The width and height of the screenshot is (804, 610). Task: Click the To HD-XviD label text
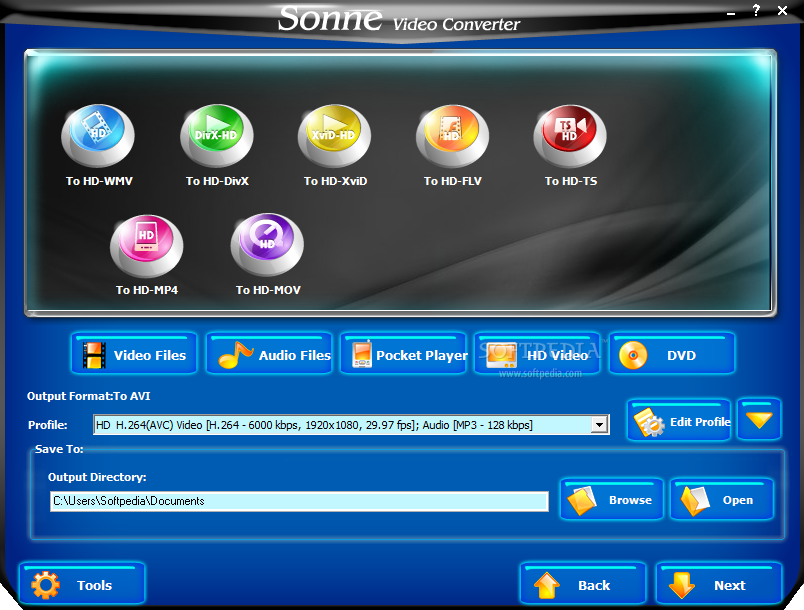pos(335,181)
